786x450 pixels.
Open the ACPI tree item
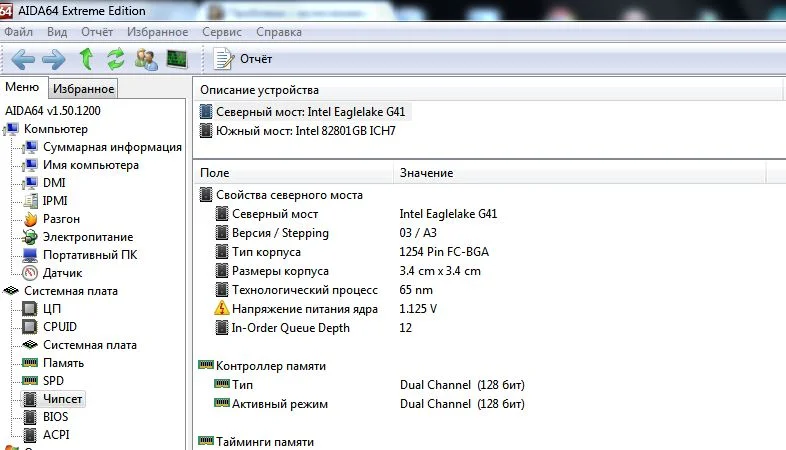tap(56, 435)
